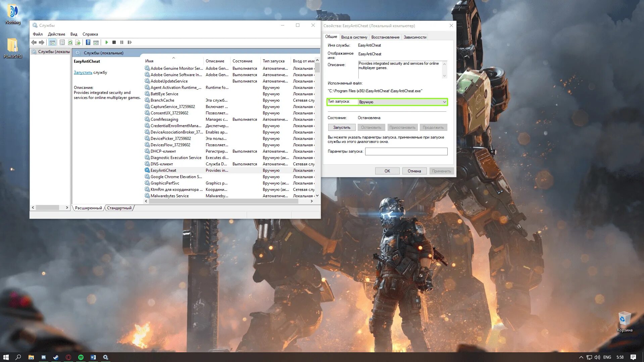This screenshot has height=362, width=644.
Task: Open Word from the taskbar
Action: [93, 357]
